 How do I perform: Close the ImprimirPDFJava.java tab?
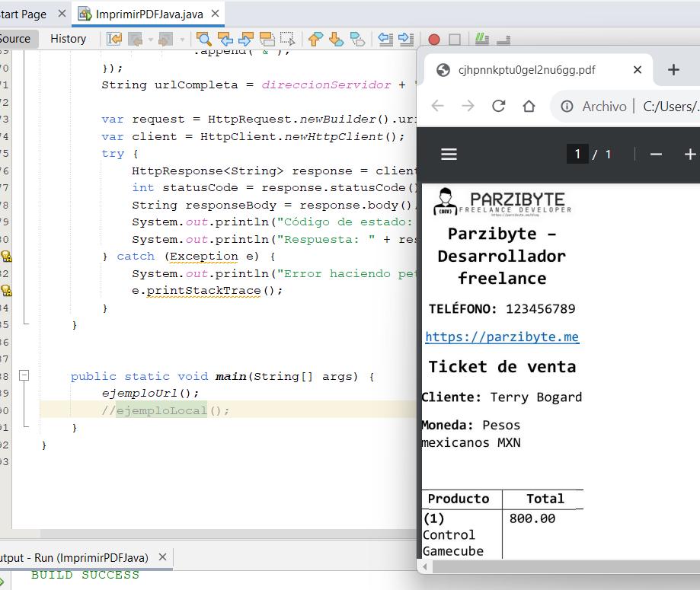pos(215,14)
